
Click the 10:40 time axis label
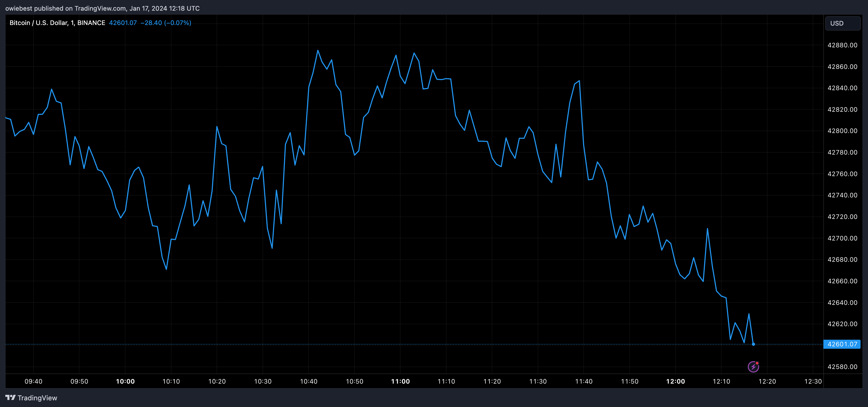tap(309, 381)
